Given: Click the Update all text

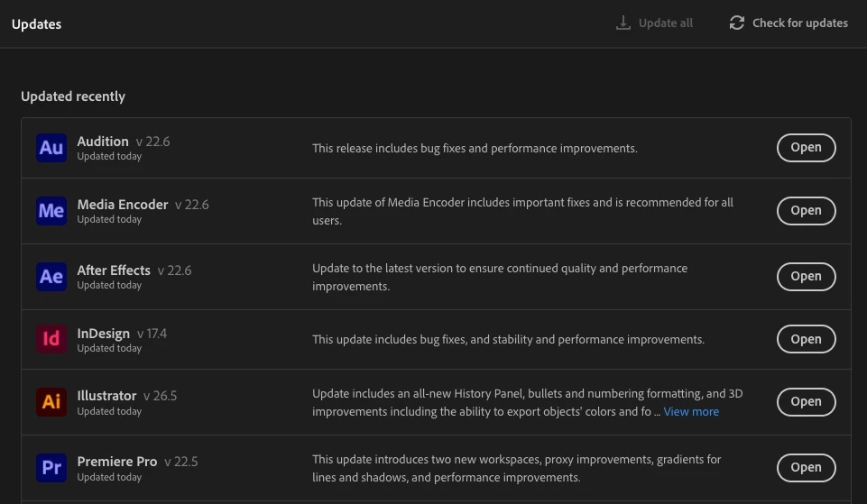Looking at the screenshot, I should pos(666,23).
